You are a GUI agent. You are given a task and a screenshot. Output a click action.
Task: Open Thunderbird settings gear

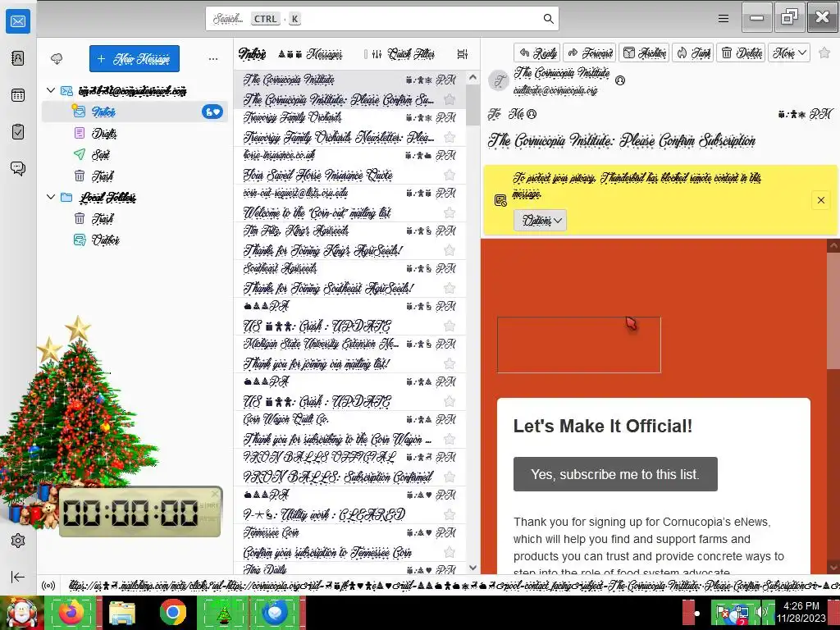[18, 541]
